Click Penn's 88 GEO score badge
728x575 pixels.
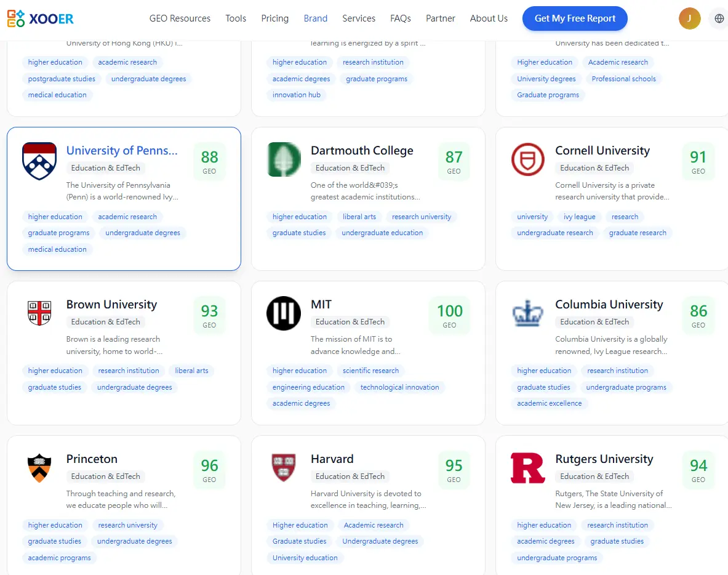(209, 161)
